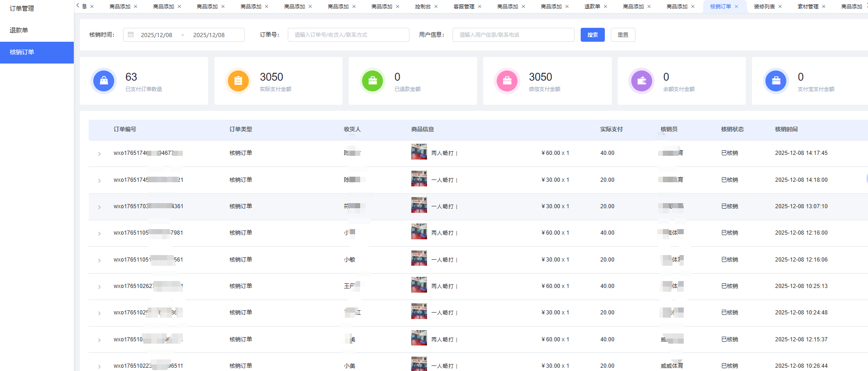The image size is (868, 371).
Task: Click the blue icon for 支付宝支付金额
Action: 776,81
